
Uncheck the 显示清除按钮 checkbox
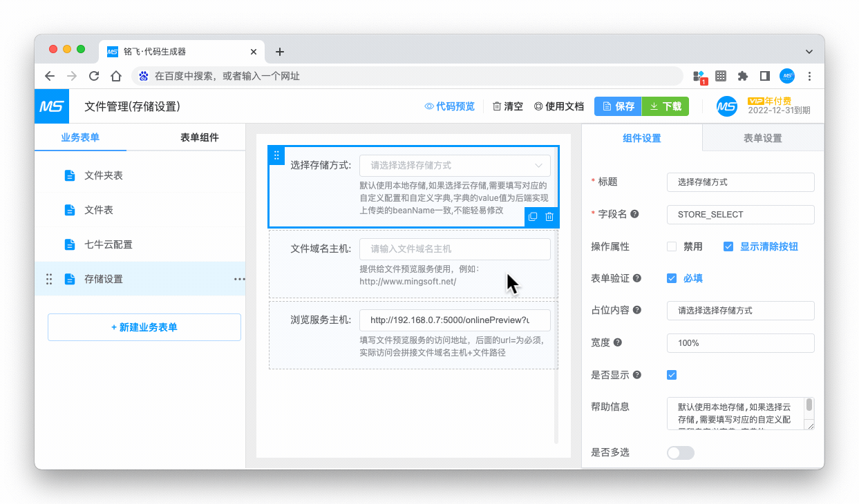click(x=728, y=246)
